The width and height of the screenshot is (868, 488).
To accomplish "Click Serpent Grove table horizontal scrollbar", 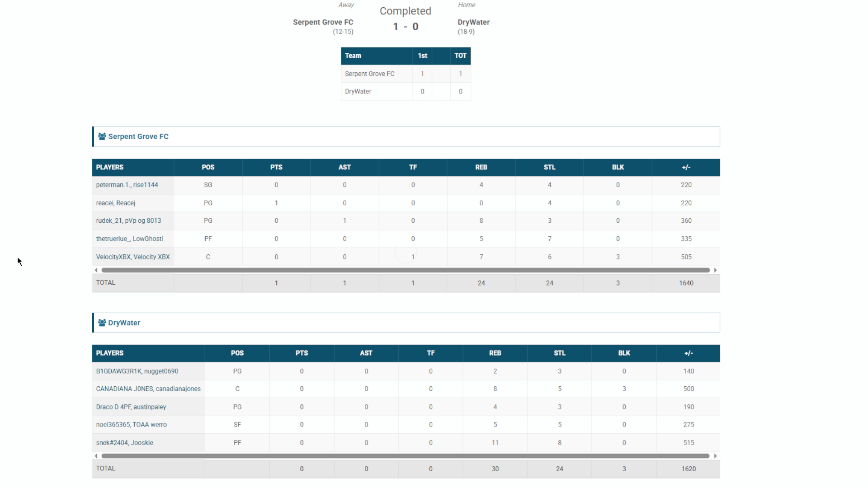I will [x=406, y=270].
